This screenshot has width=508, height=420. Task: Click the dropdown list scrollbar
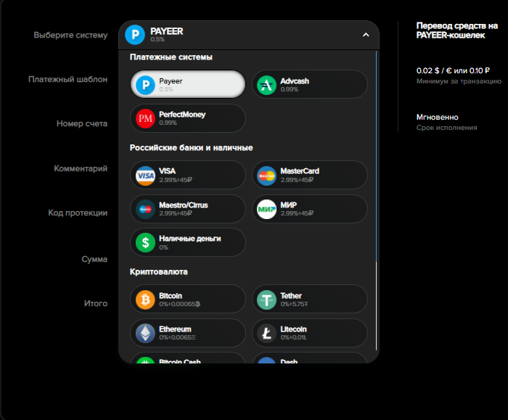click(376, 200)
